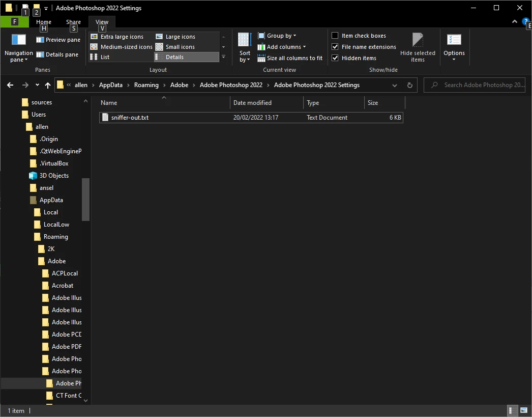532x417 pixels.
Task: Open the Sort by menu
Action: (x=245, y=47)
